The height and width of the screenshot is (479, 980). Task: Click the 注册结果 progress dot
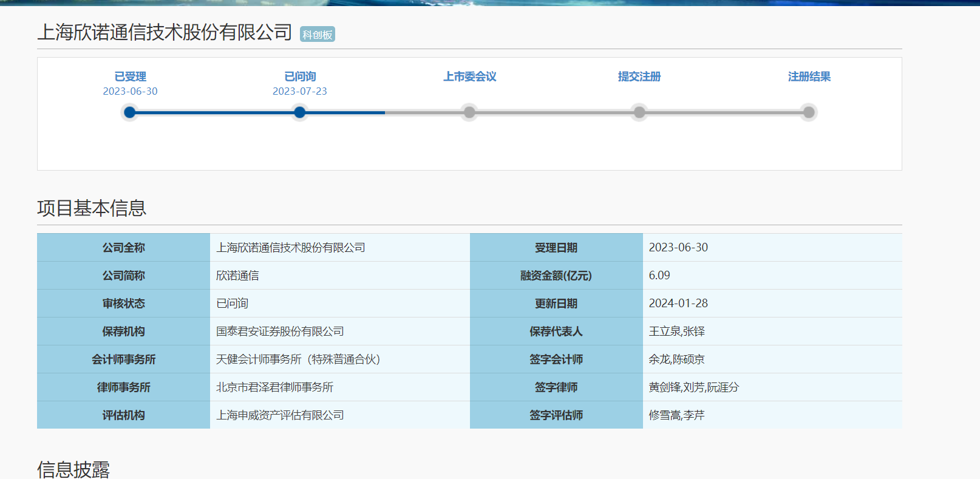tap(809, 112)
